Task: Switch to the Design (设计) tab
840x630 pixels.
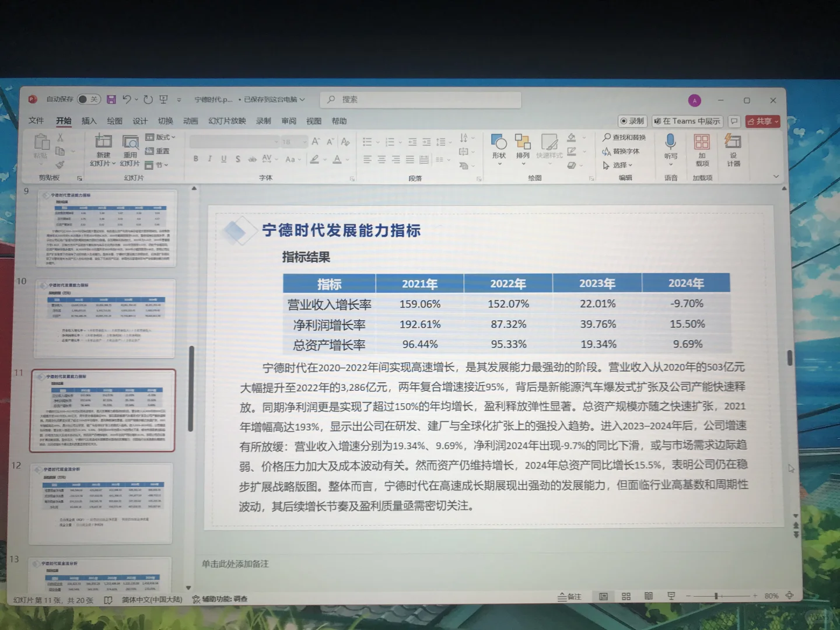Action: tap(140, 121)
